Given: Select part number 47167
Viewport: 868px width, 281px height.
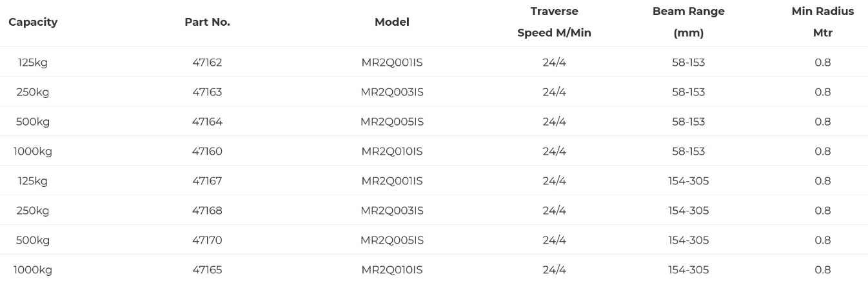Looking at the screenshot, I should [x=207, y=181].
